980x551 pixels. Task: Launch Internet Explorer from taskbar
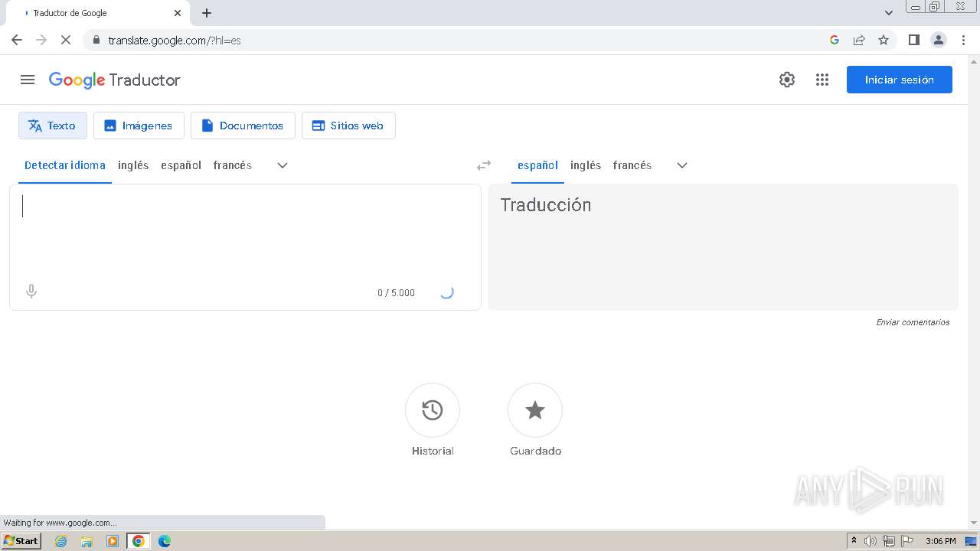[x=61, y=541]
